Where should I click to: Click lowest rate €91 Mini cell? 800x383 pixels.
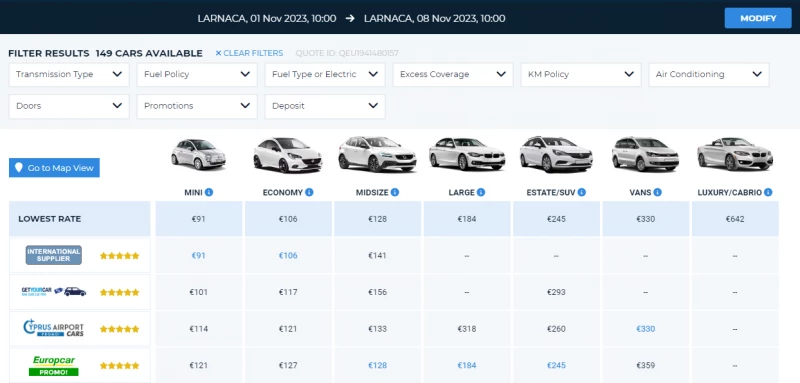point(198,219)
